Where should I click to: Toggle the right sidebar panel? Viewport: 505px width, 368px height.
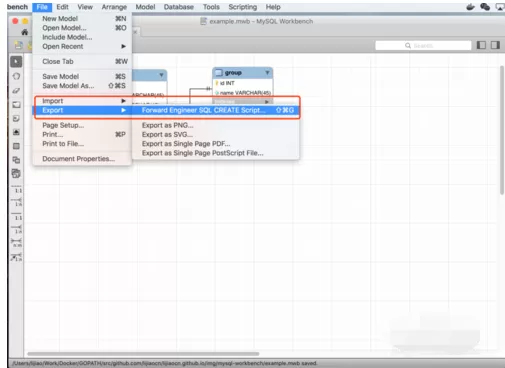(x=495, y=45)
